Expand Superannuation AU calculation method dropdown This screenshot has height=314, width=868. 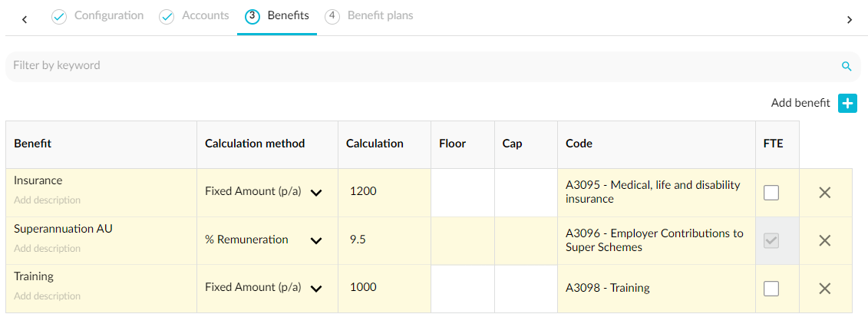[315, 240]
